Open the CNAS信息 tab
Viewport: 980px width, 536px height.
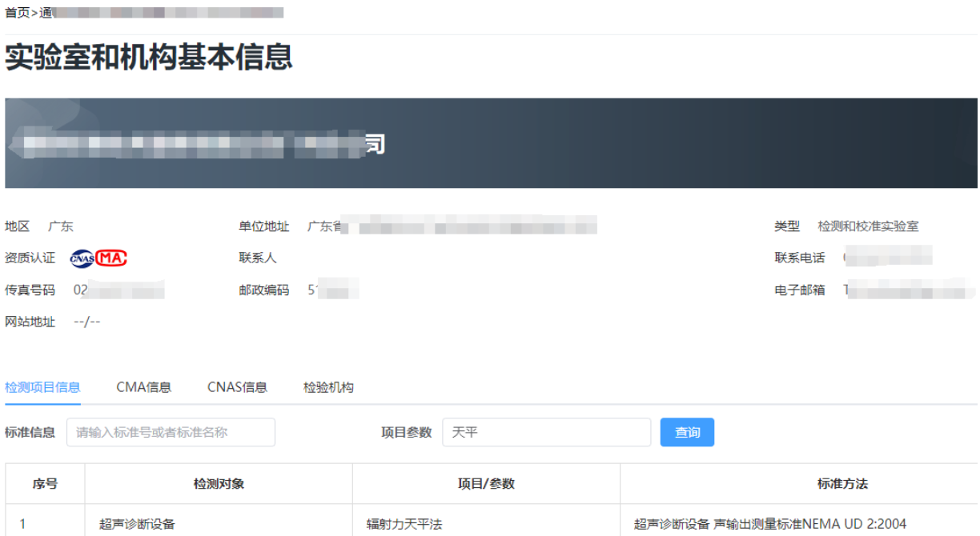[x=237, y=387]
